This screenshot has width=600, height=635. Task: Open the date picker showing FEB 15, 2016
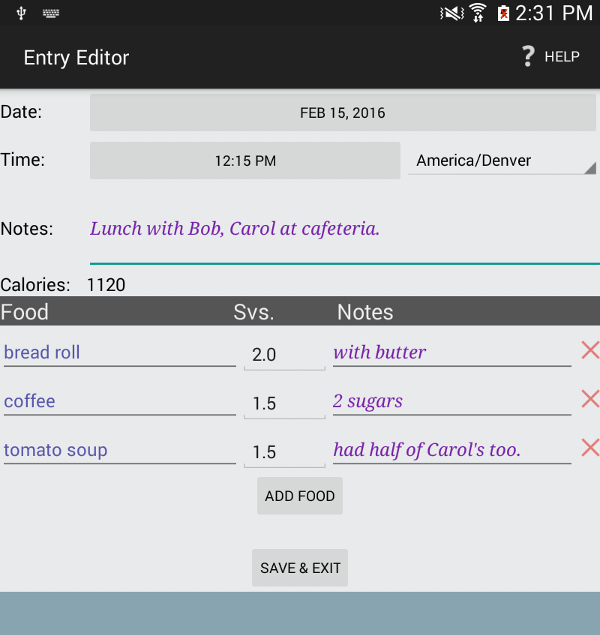point(343,113)
